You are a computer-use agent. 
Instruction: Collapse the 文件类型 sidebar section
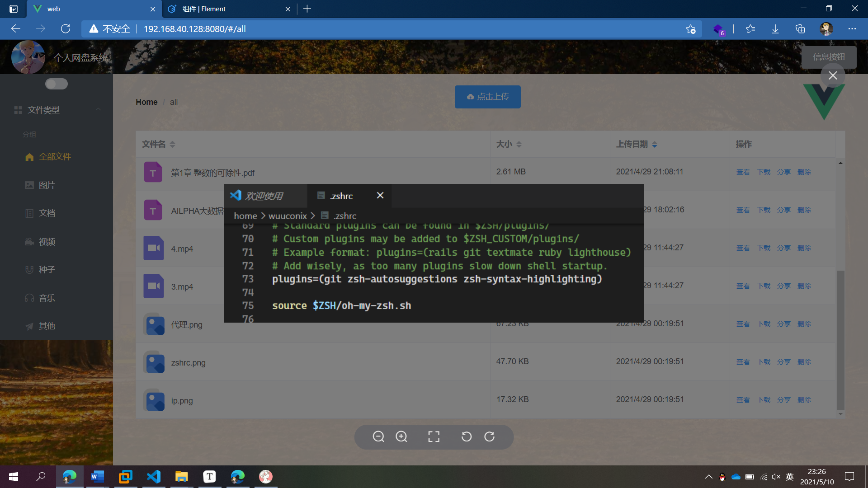[x=99, y=109]
